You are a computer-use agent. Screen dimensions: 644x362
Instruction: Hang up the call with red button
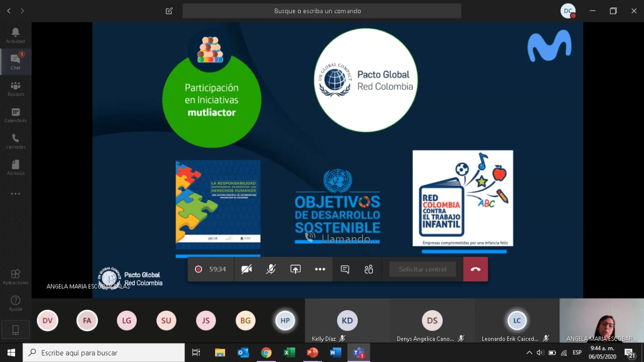tap(475, 269)
